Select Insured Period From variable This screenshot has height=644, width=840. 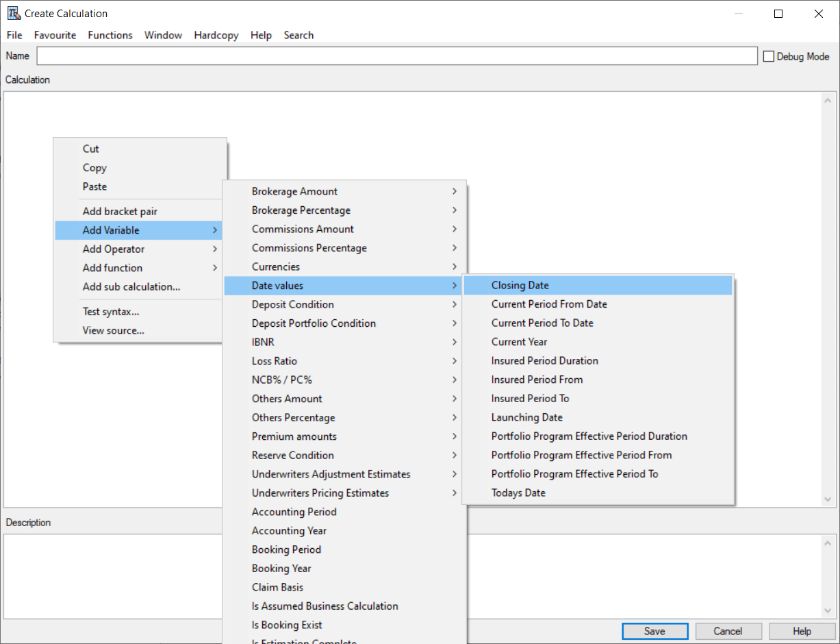pyautogui.click(x=537, y=380)
